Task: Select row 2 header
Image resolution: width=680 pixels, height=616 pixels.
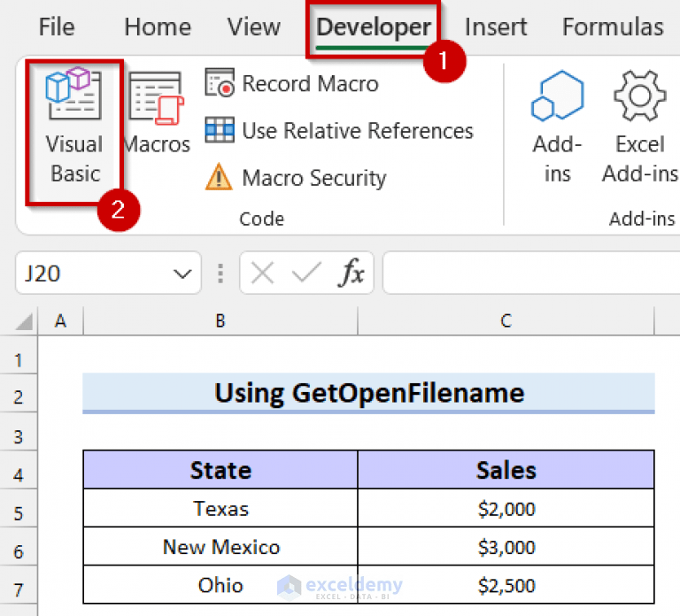Action: click(19, 393)
